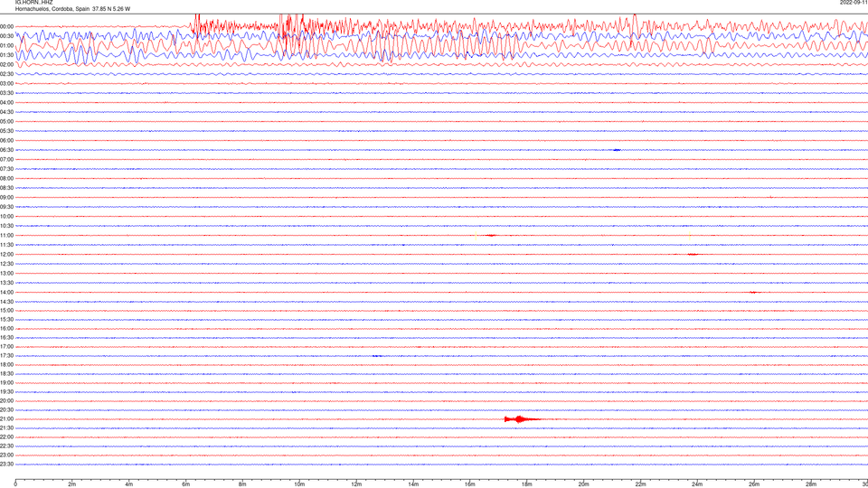Click the 4m axis tick label
The height and width of the screenshot is (488, 868).
tap(129, 484)
